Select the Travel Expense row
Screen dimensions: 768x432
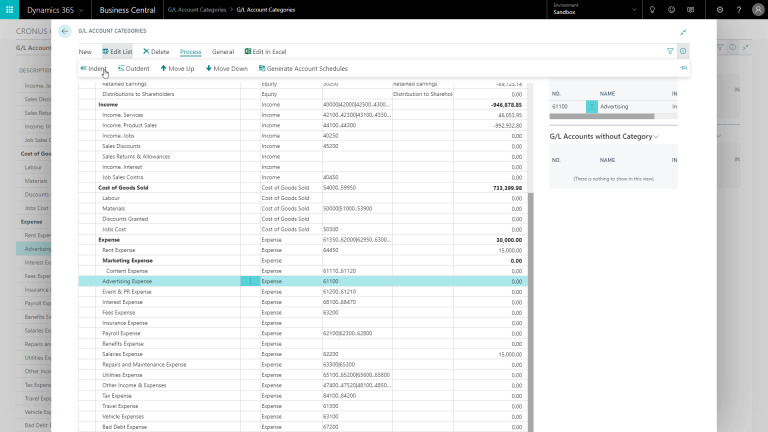pos(303,406)
